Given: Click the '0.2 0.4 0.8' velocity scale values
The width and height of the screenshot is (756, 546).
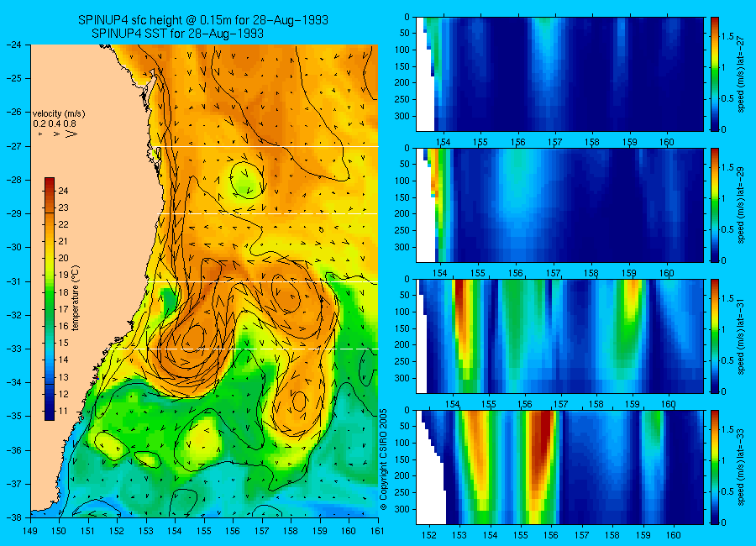Looking at the screenshot, I should tap(55, 124).
